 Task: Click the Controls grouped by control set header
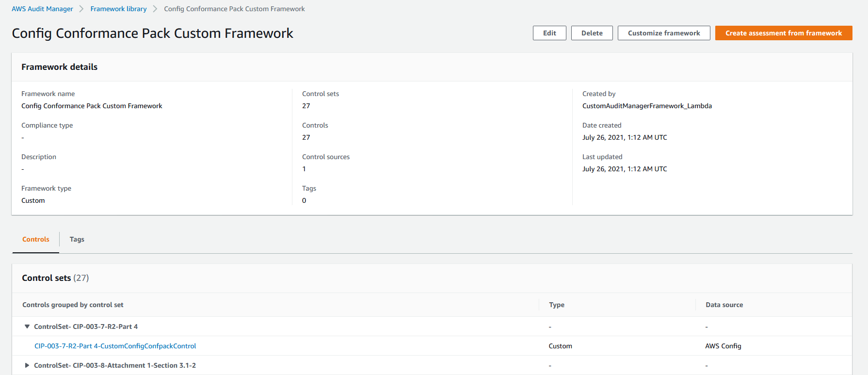[x=73, y=305]
